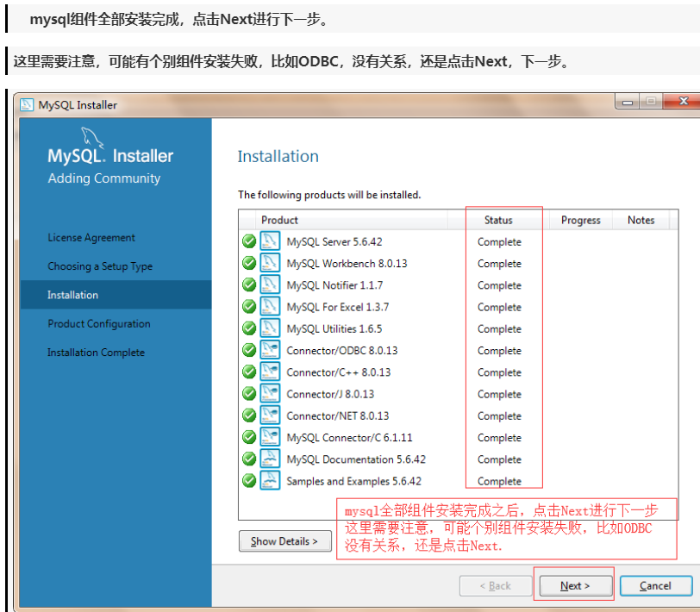Select the MySQL For Excel 1.3.7 row text
The width and height of the screenshot is (700, 612).
coord(338,307)
